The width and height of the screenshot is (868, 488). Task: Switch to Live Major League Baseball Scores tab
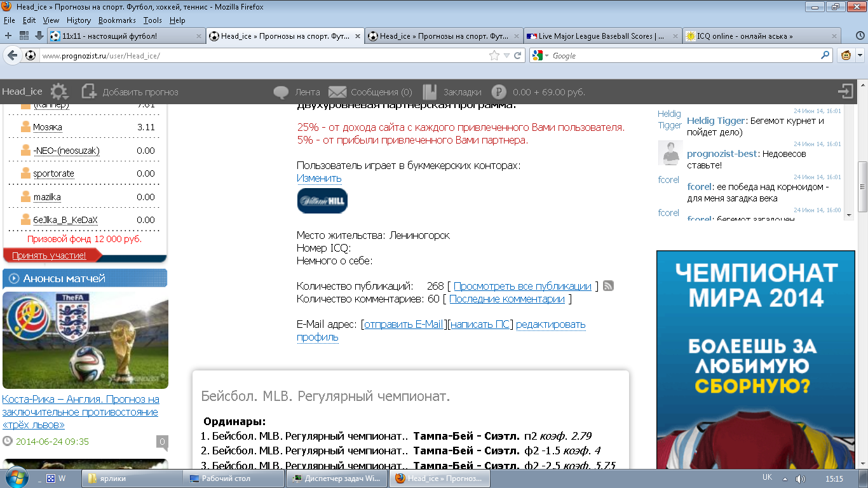(x=602, y=36)
